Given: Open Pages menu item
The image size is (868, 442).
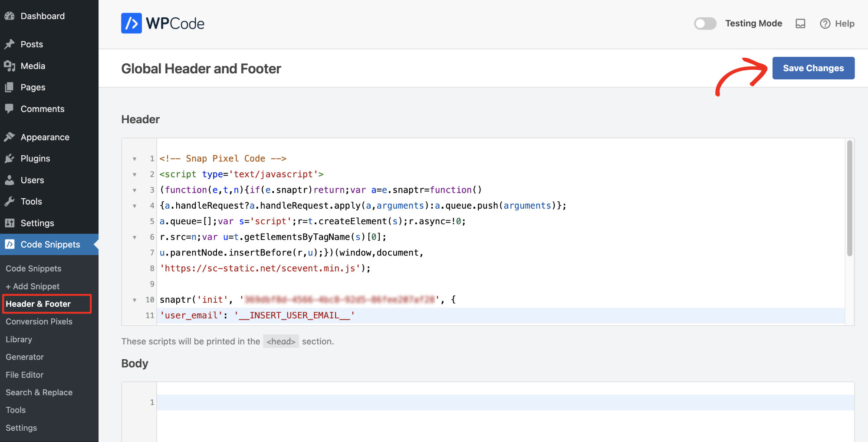Looking at the screenshot, I should pyautogui.click(x=49, y=87).
